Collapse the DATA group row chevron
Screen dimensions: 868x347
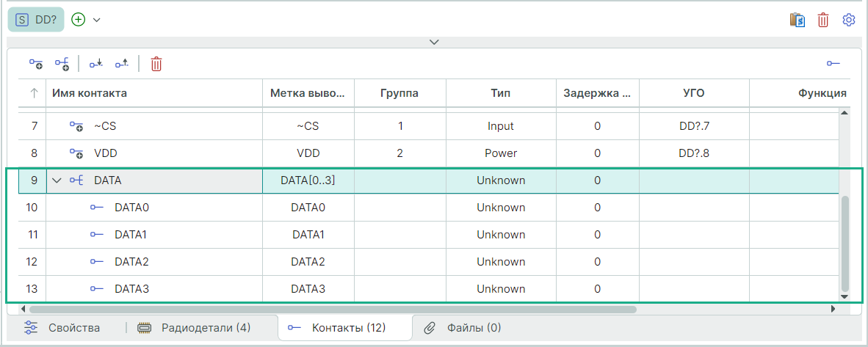click(x=57, y=180)
